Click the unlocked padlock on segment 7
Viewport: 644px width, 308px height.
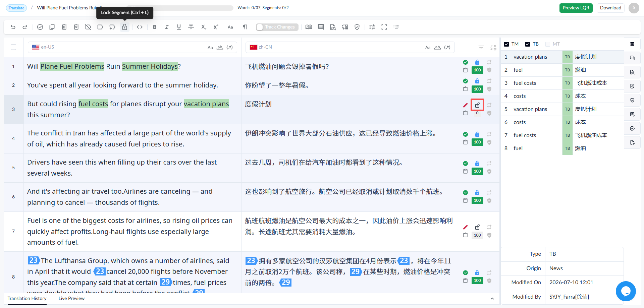pyautogui.click(x=477, y=227)
